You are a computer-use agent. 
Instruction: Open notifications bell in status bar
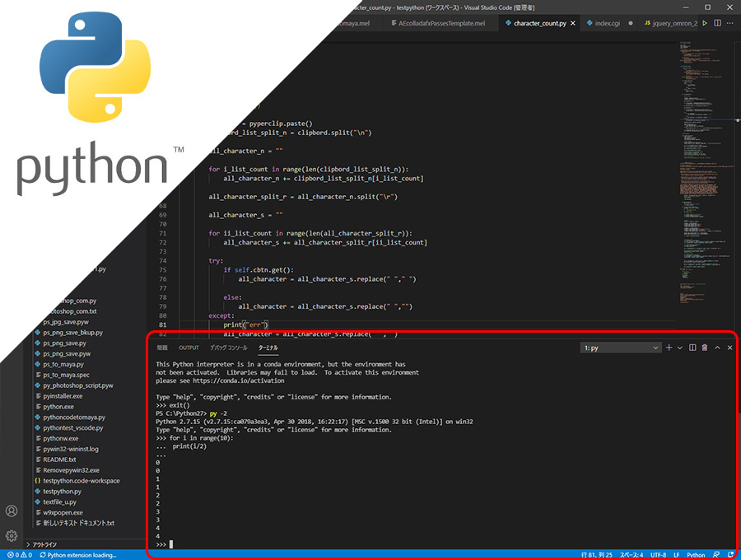pyautogui.click(x=730, y=555)
